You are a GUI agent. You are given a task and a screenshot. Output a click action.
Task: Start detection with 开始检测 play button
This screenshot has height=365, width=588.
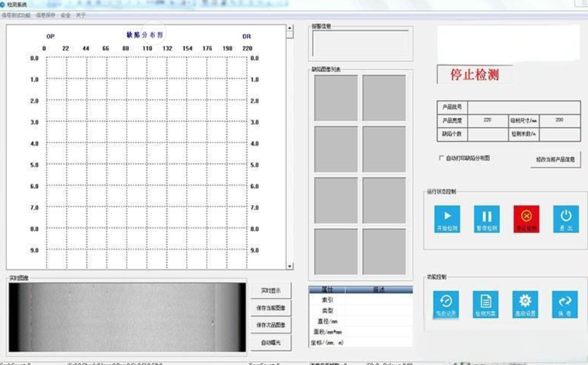pos(447,219)
